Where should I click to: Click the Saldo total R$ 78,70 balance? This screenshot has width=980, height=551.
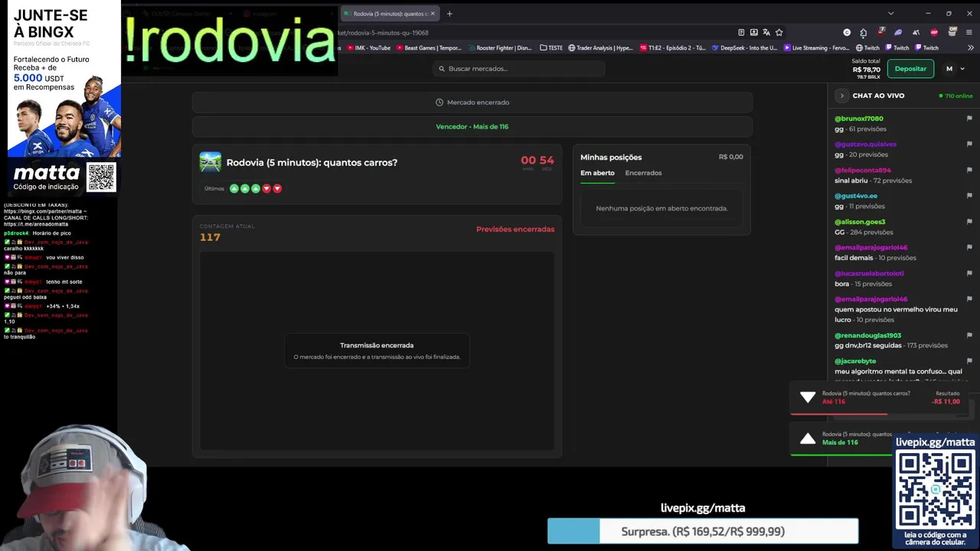[866, 69]
